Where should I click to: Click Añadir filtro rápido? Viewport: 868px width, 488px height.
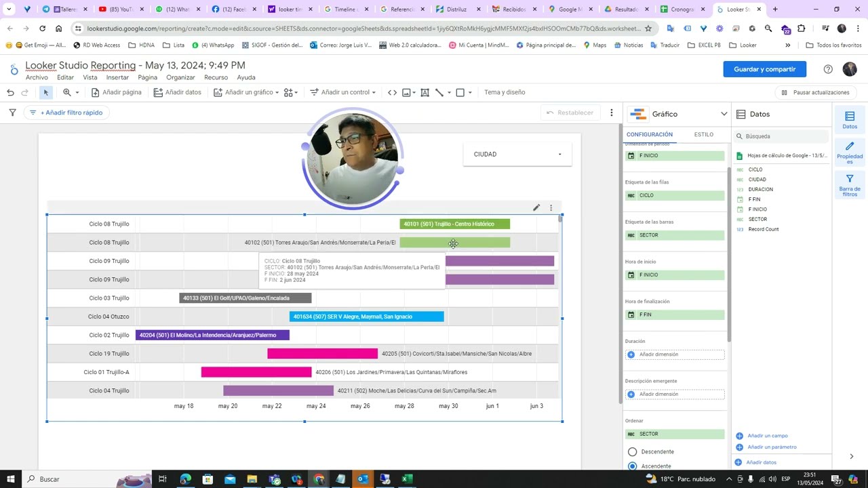(67, 113)
